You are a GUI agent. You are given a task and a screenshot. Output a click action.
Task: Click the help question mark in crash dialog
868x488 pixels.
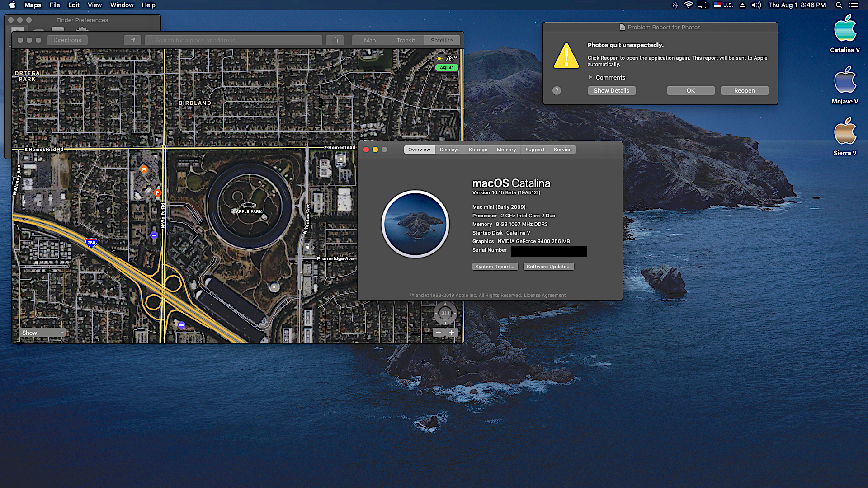click(x=557, y=90)
